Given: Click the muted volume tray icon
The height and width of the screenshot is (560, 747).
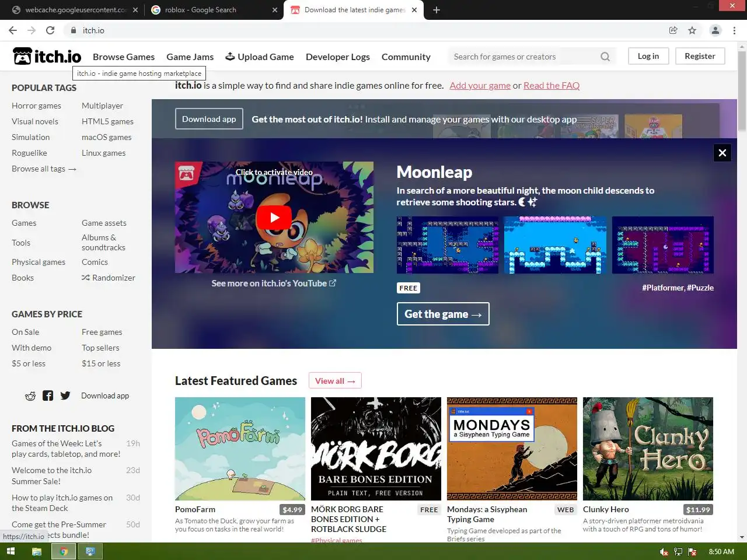Looking at the screenshot, I should [x=664, y=552].
